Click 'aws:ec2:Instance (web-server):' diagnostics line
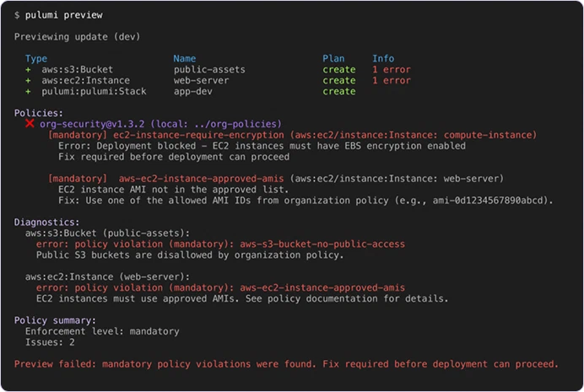Image resolution: width=584 pixels, height=392 pixels. tap(107, 277)
